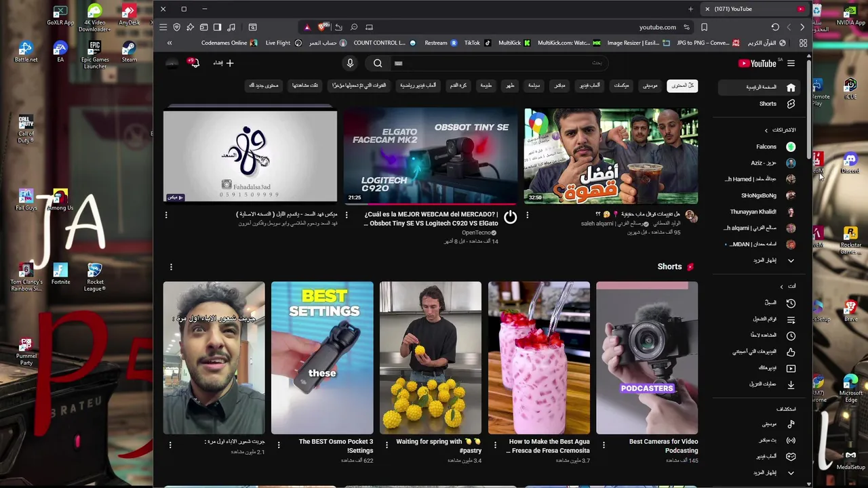The height and width of the screenshot is (488, 868).
Task: Open the site settings icon beside youtube.com
Action: 686,27
